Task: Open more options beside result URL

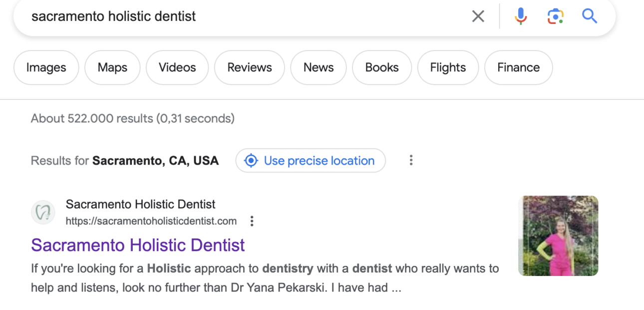Action: (x=252, y=221)
